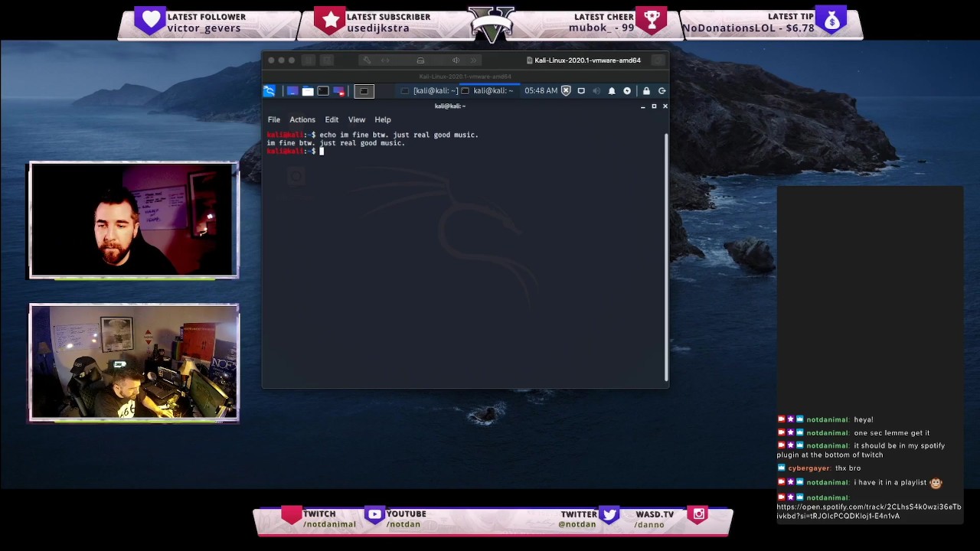Click the shield icon next to clock

(566, 91)
